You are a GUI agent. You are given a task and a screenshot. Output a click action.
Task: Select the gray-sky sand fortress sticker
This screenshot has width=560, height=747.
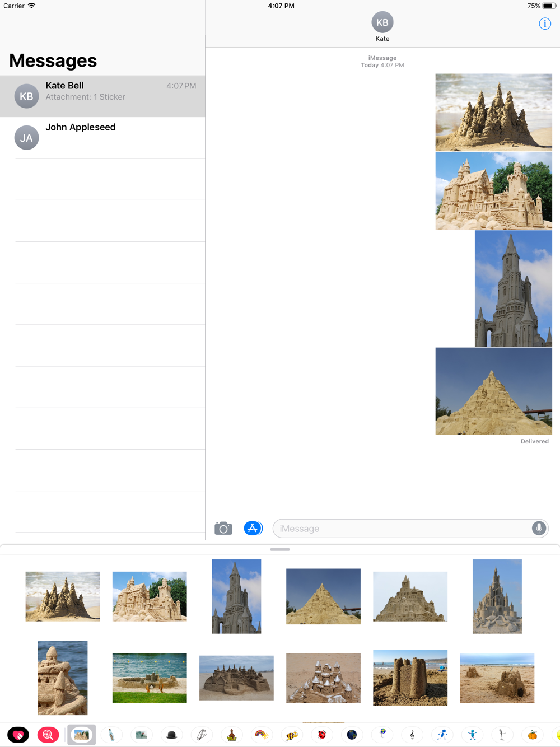[x=410, y=596]
